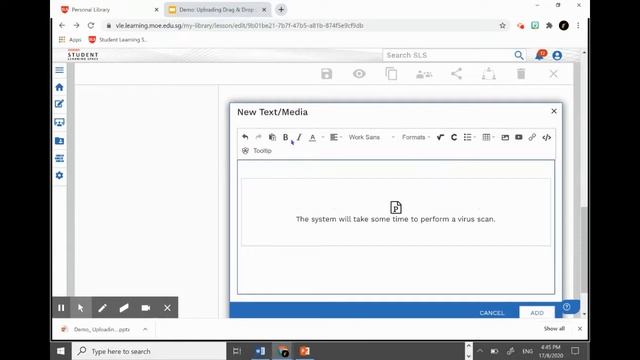Click the uploaded PowerPoint file placeholder
The width and height of the screenshot is (640, 360).
pyautogui.click(x=396, y=212)
